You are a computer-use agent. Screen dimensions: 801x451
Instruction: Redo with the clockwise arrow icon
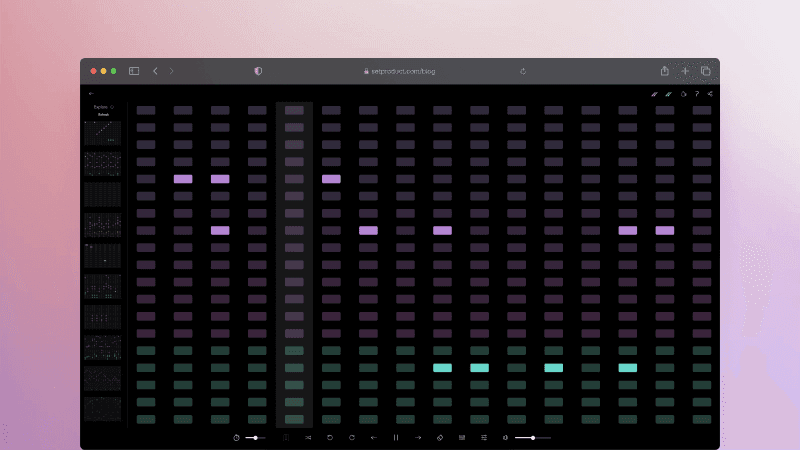click(x=352, y=438)
